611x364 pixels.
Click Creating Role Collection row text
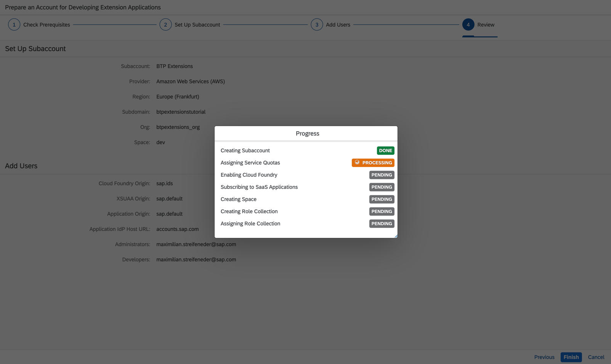[249, 212]
